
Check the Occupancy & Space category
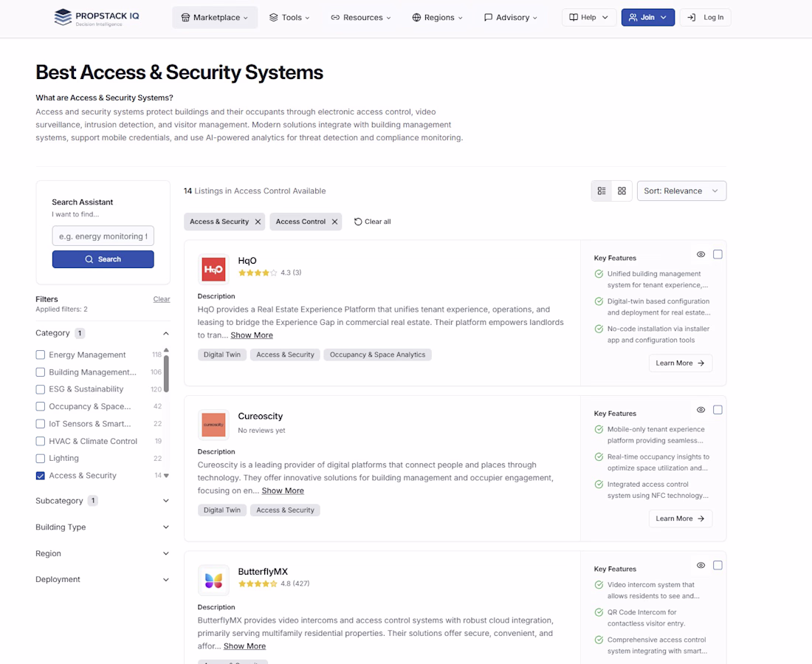[40, 406]
